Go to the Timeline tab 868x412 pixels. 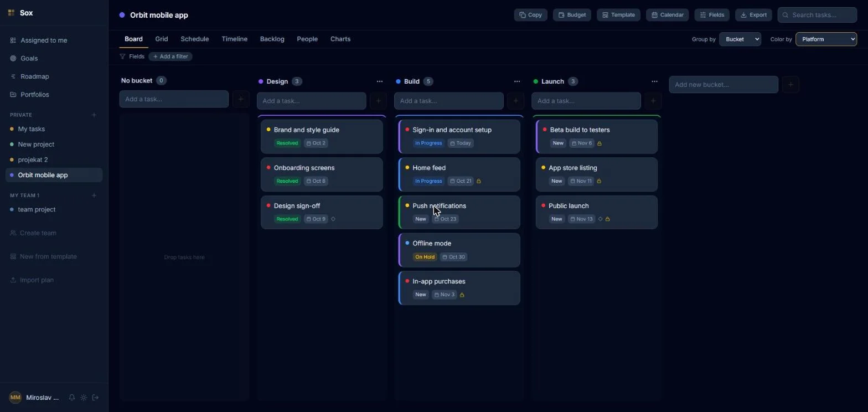pyautogui.click(x=235, y=39)
